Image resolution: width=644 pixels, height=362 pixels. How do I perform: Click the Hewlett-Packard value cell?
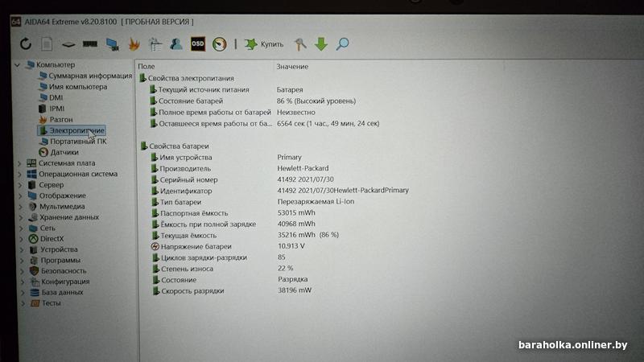(x=303, y=168)
